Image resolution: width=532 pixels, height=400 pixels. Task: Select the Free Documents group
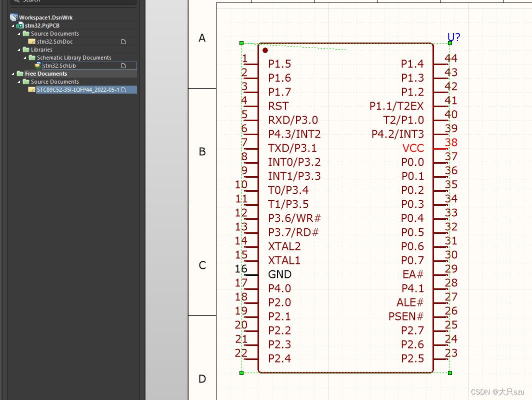point(46,74)
